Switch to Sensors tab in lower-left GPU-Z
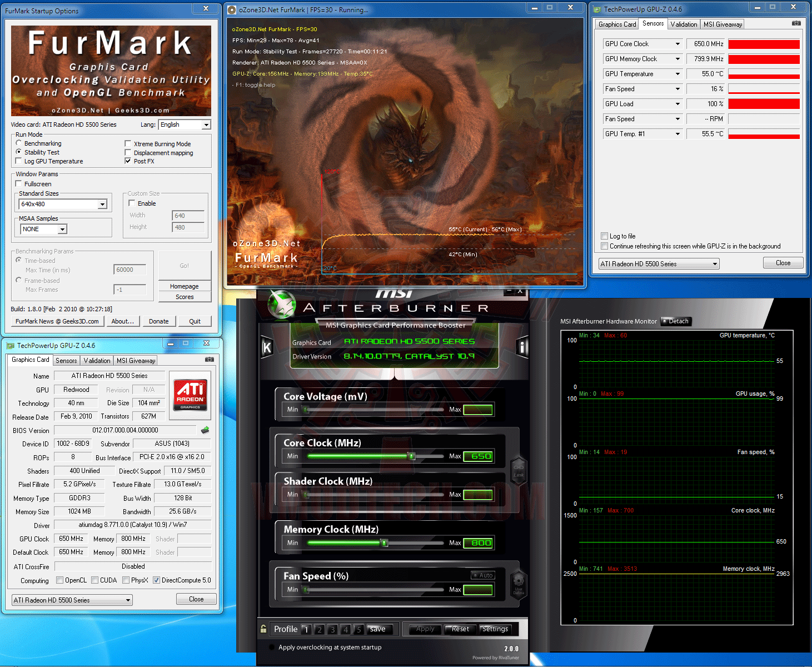 coord(66,361)
